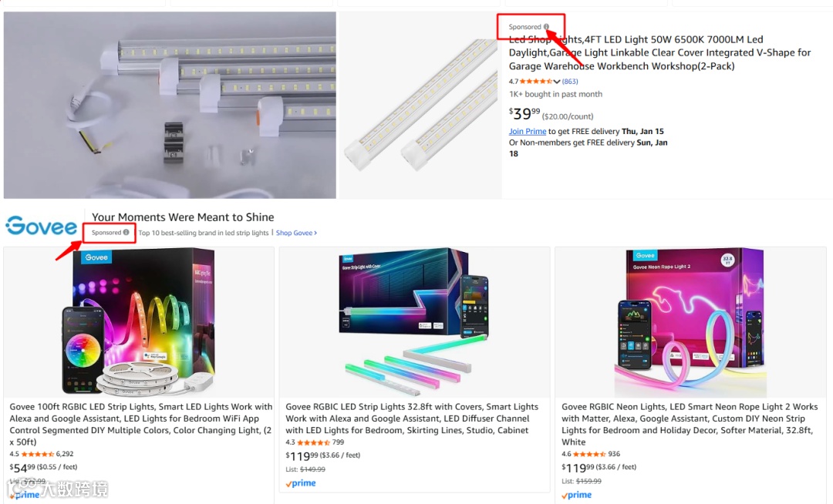Viewport: 833px width, 504px height.
Task: Click Govee strip light with cover image
Action: 414,322
